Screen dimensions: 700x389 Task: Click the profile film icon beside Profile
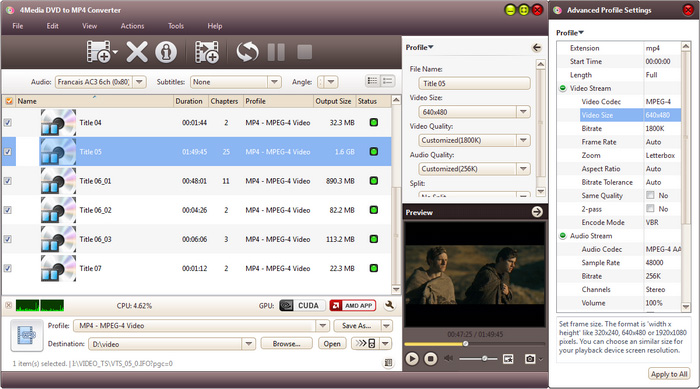(27, 335)
